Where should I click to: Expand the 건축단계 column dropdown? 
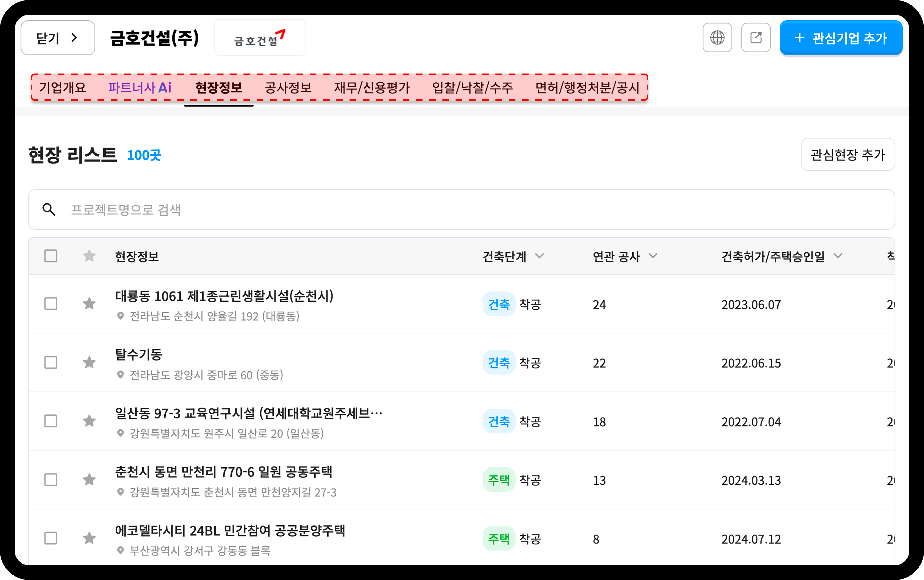539,256
